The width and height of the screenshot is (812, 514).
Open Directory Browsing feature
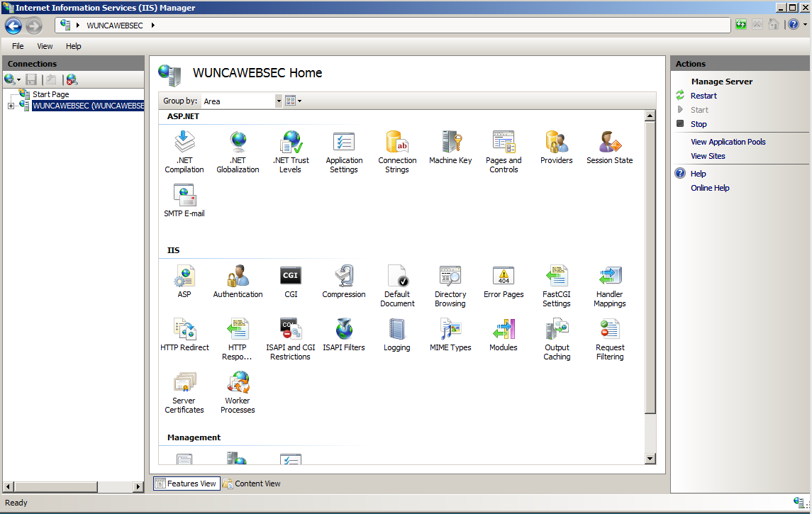pos(450,285)
